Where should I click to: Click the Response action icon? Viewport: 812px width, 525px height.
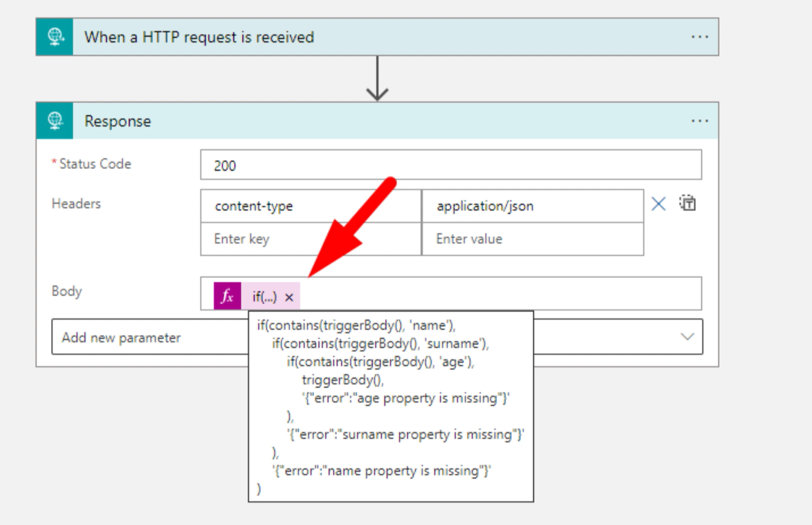point(55,121)
